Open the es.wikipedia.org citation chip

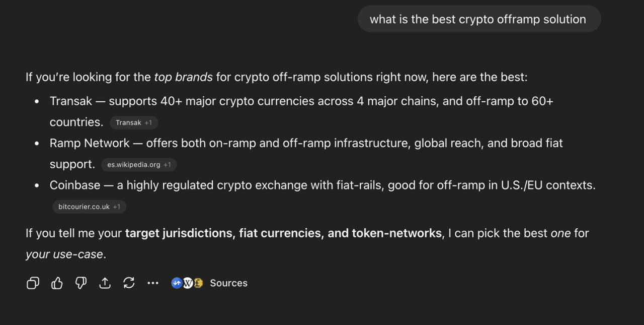click(139, 165)
